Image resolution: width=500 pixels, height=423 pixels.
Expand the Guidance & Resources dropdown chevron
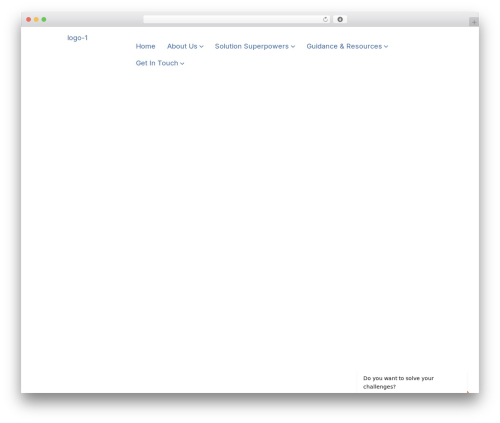386,47
